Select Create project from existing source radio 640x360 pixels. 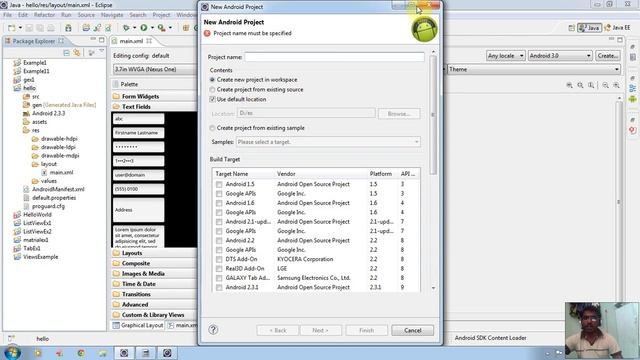[x=212, y=89]
